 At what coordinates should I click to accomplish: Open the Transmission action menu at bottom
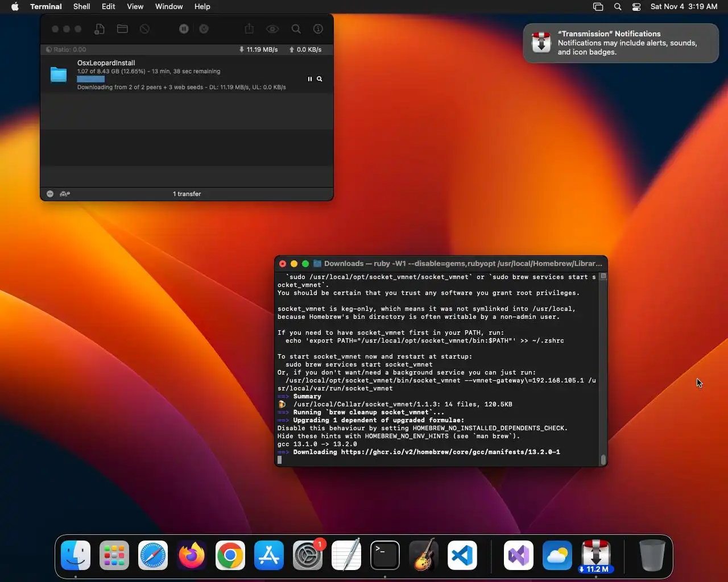click(x=50, y=194)
